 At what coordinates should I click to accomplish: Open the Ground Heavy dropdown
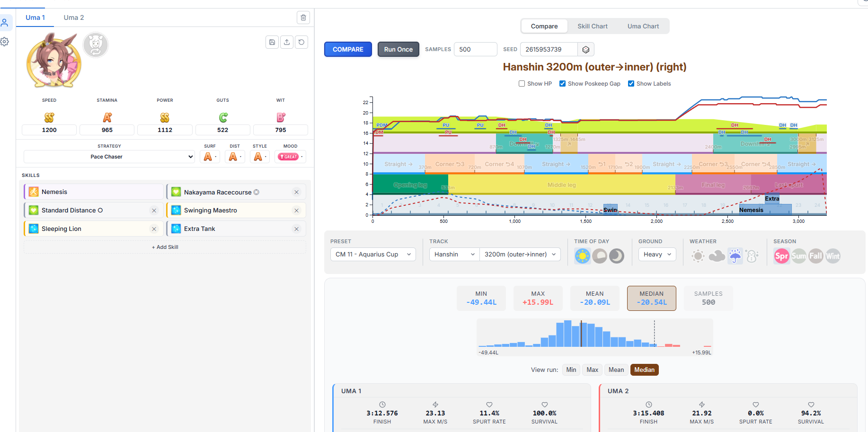(x=657, y=254)
